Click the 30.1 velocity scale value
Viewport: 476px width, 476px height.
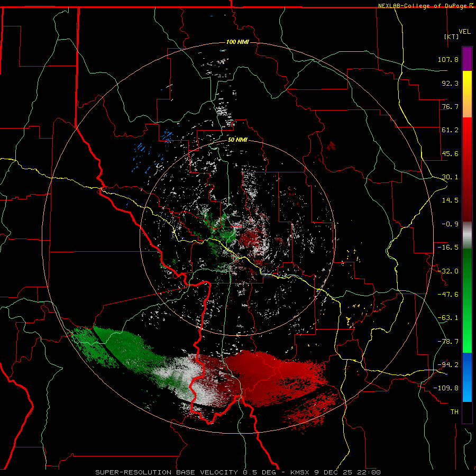450,177
